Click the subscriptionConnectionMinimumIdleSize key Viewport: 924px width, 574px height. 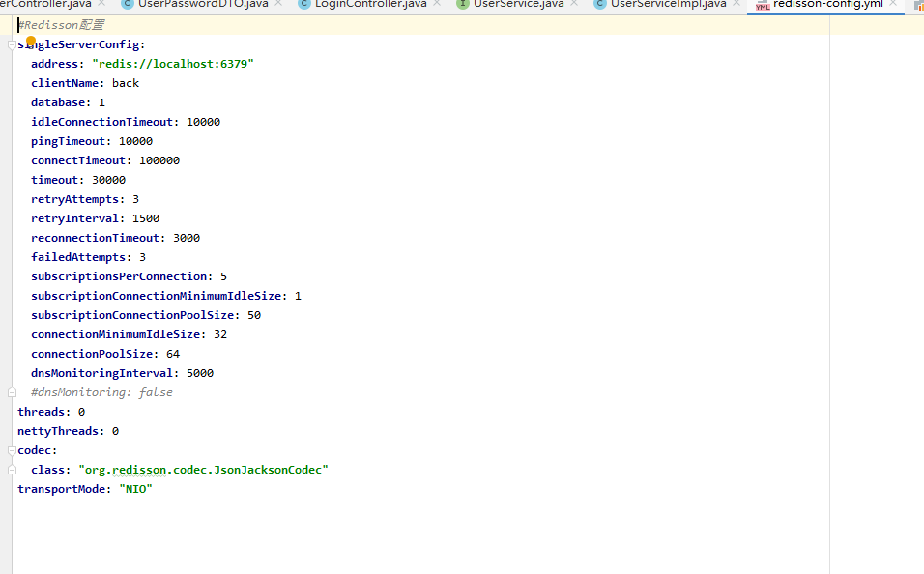click(157, 296)
